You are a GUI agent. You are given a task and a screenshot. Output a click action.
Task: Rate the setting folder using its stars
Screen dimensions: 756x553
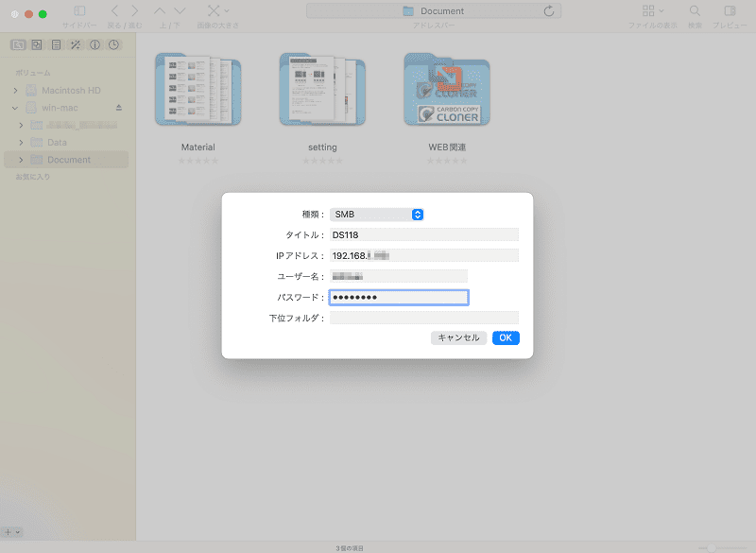coord(322,161)
